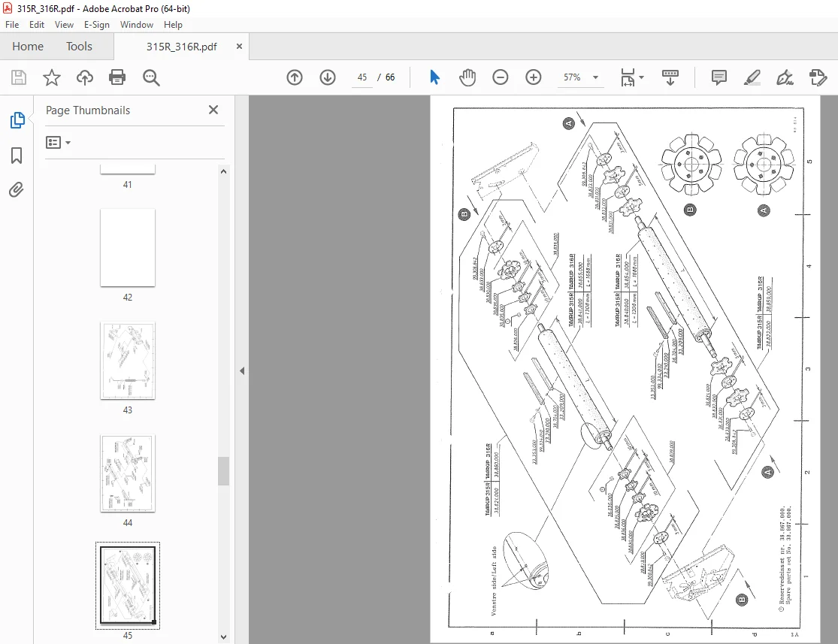Upload file to cloud icon
This screenshot has width=838, height=644.
tap(84, 77)
